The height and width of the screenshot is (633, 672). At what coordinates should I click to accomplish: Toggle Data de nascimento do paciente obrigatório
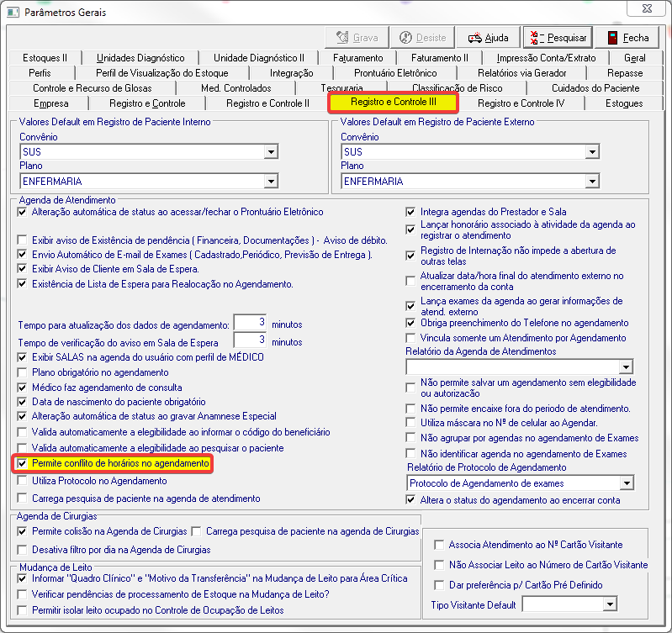pyautogui.click(x=22, y=402)
